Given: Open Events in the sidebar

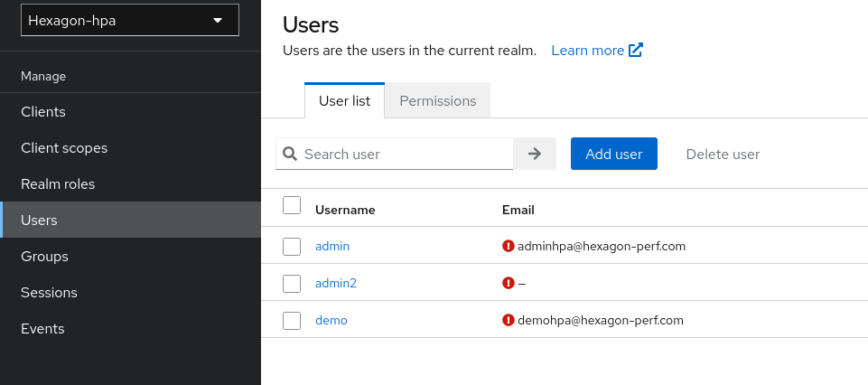Looking at the screenshot, I should (130, 328).
